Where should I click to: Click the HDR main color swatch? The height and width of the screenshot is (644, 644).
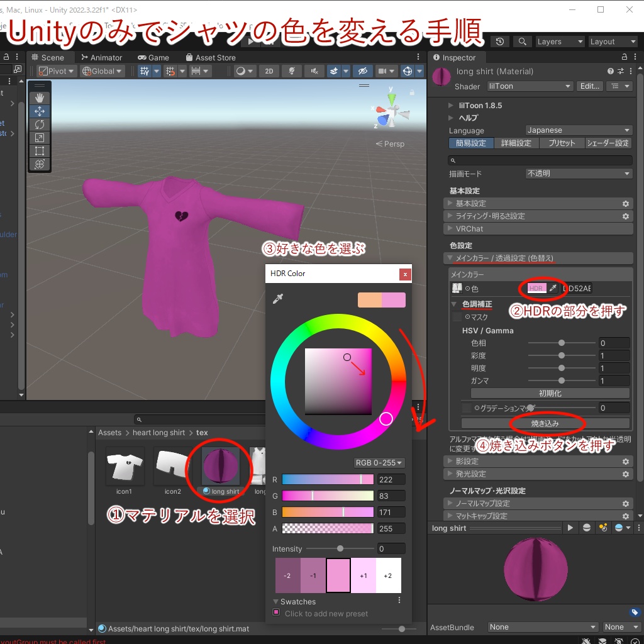pos(537,288)
